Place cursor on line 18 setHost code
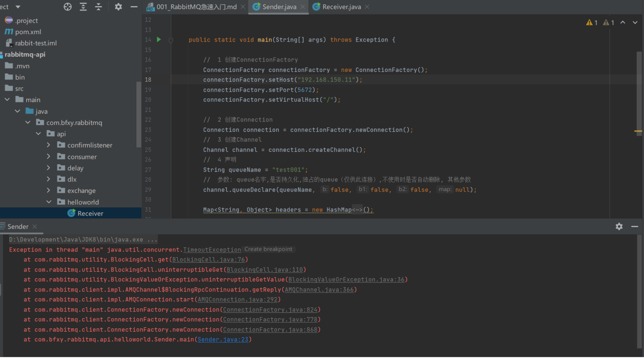This screenshot has width=644, height=358. [x=282, y=80]
